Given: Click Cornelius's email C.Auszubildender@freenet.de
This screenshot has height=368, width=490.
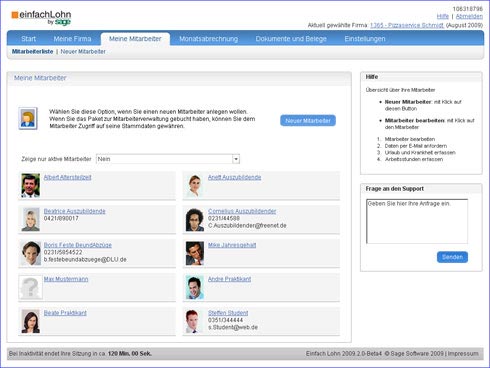Looking at the screenshot, I should (247, 226).
